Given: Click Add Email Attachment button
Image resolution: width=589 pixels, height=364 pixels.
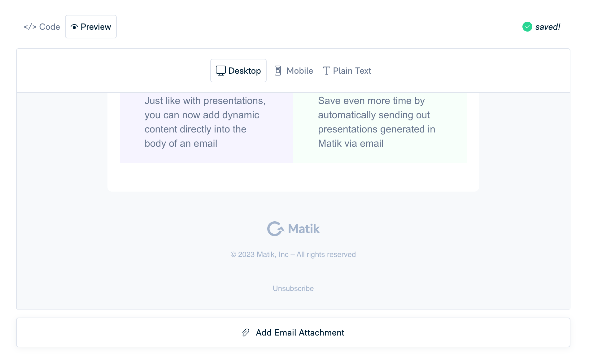Looking at the screenshot, I should pos(293,332).
